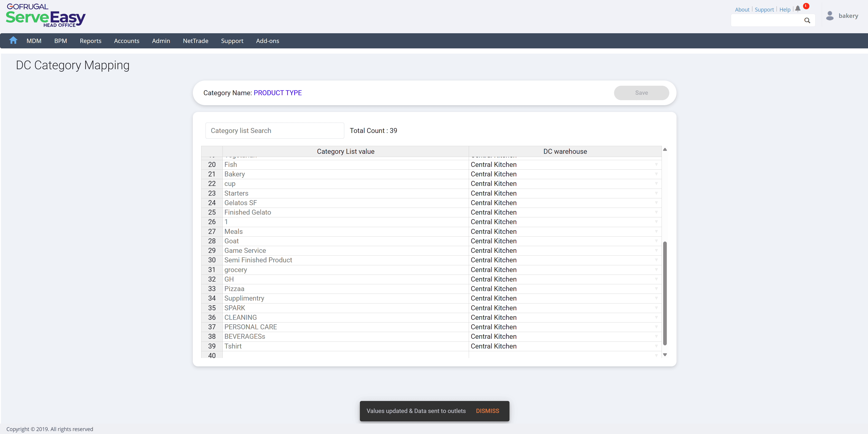868x434 pixels.
Task: Click the ServeEasy Head Office logo
Action: 45,15
